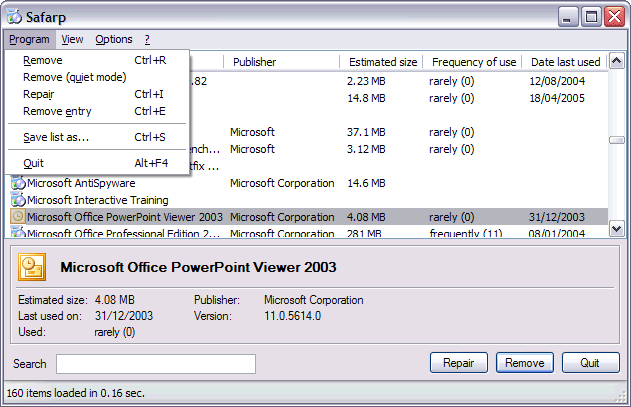Click the Microsoft AntiSpyware row icon
This screenshot has height=407, width=631.
tap(18, 183)
